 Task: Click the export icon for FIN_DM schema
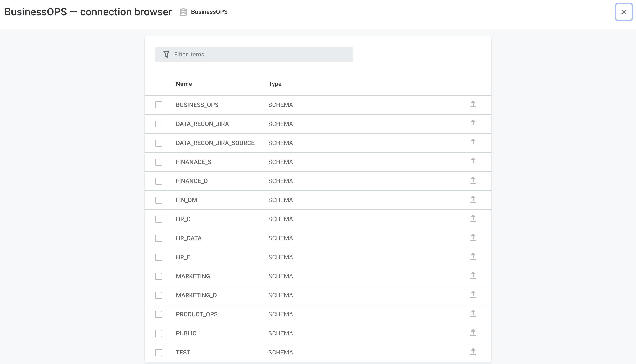click(473, 200)
